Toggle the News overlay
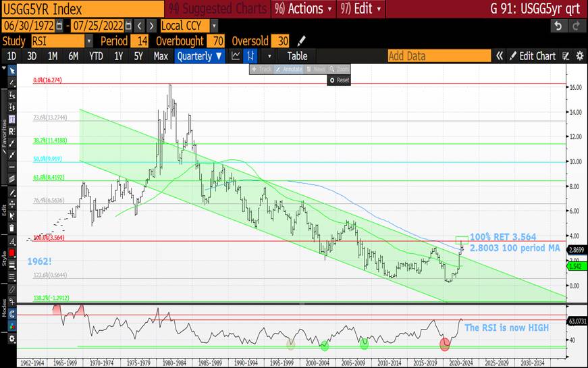This screenshot has height=368, width=588. coord(316,70)
